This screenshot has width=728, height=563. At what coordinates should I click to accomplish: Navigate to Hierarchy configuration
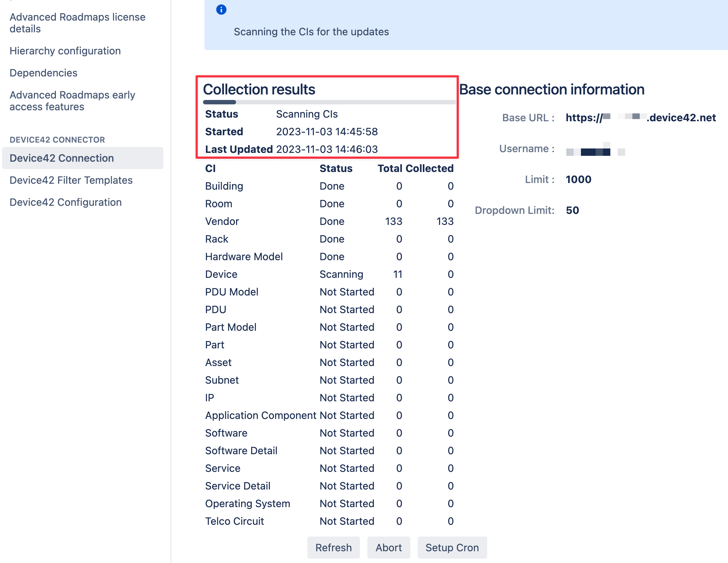65,51
